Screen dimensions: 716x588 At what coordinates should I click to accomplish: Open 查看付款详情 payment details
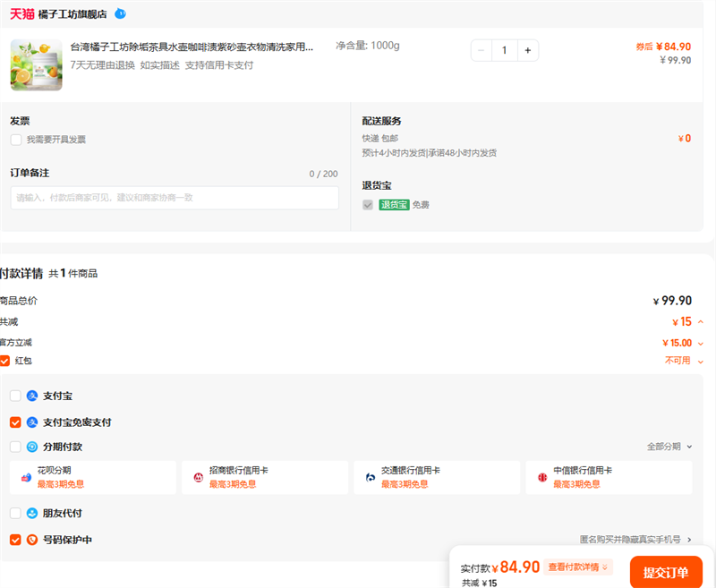(x=579, y=567)
